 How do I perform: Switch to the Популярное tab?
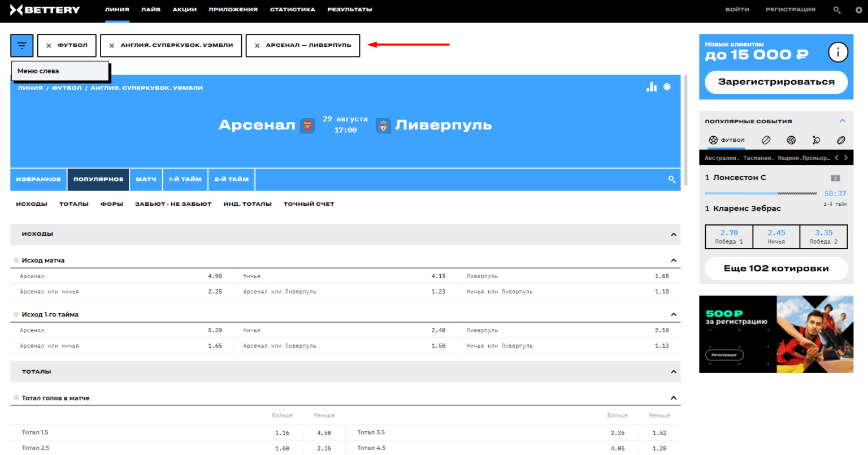pos(98,179)
